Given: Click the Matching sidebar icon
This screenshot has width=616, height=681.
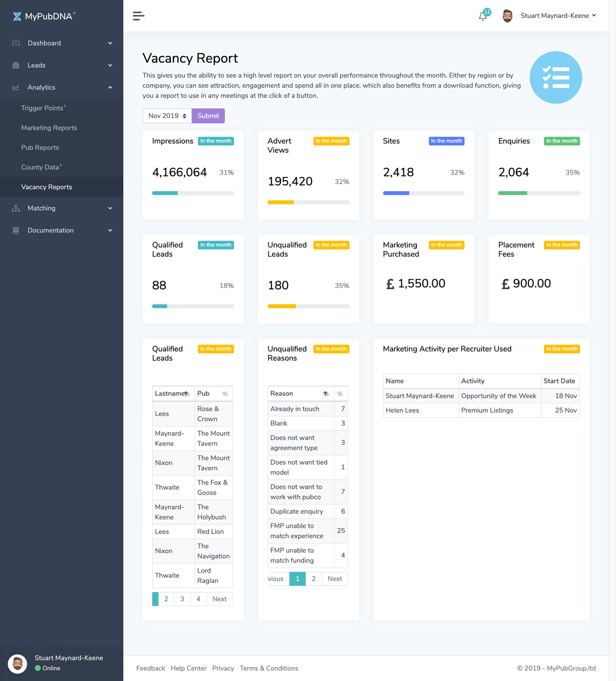Looking at the screenshot, I should click(16, 208).
